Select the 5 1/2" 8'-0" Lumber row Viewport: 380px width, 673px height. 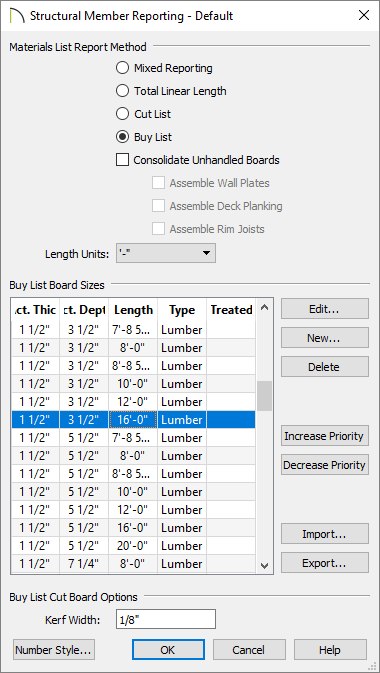point(133,456)
